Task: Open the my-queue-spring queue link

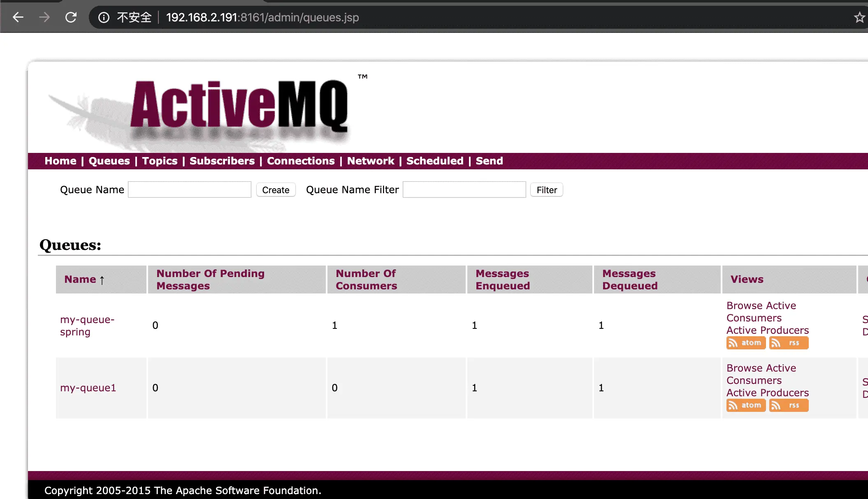Action: point(87,326)
